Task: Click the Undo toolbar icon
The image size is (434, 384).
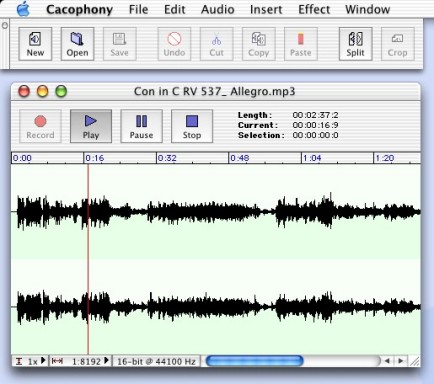Action: pyautogui.click(x=174, y=44)
